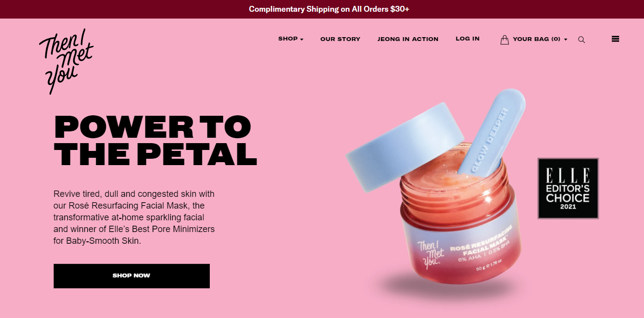Click the Then I Met You logo
This screenshot has width=644, height=318.
(66, 62)
